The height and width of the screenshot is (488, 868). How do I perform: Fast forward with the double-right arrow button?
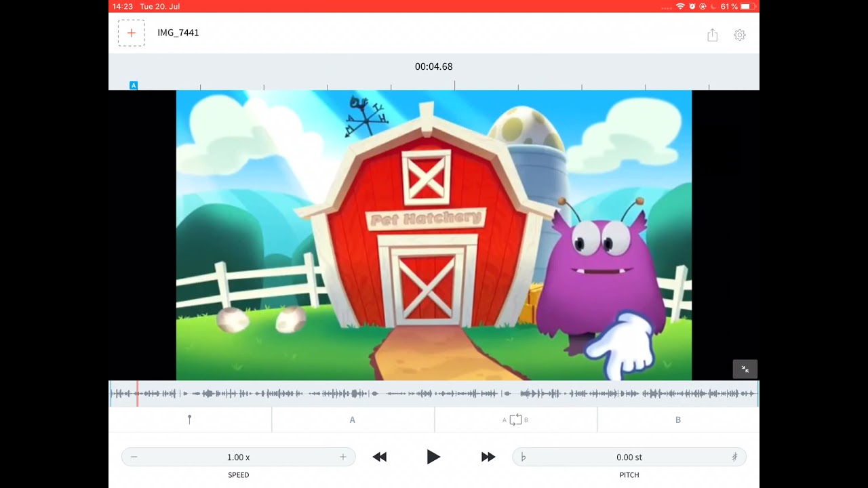(x=488, y=457)
